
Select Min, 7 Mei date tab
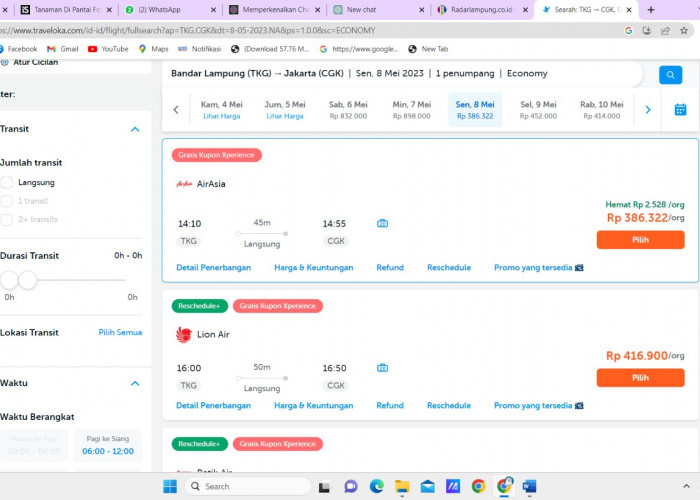coord(411,110)
